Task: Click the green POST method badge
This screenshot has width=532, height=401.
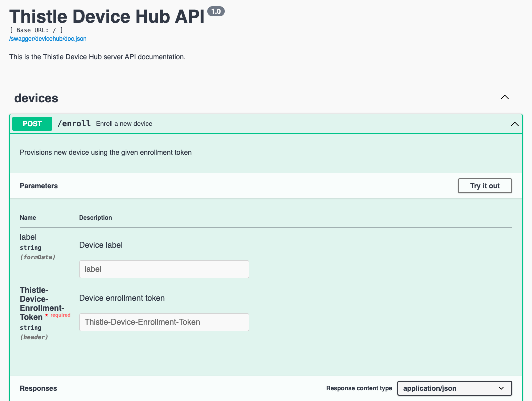Action: click(32, 124)
